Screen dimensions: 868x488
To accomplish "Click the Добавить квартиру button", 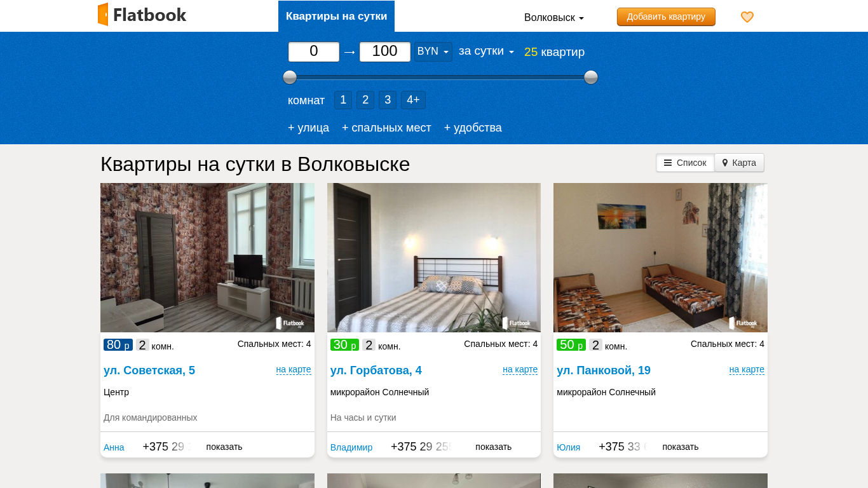I will point(666,17).
